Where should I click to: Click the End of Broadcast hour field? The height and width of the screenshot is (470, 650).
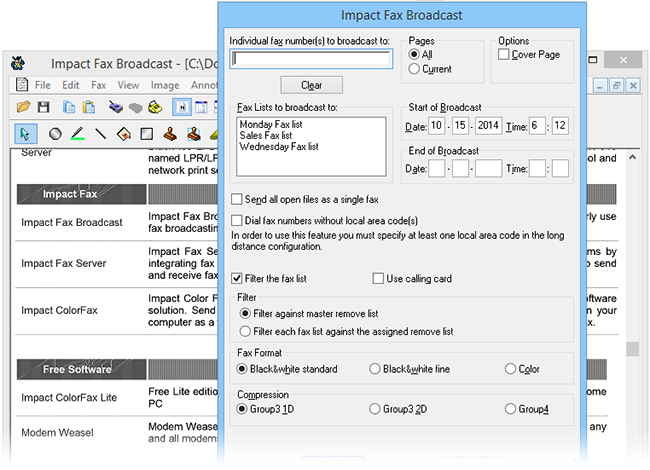(537, 169)
